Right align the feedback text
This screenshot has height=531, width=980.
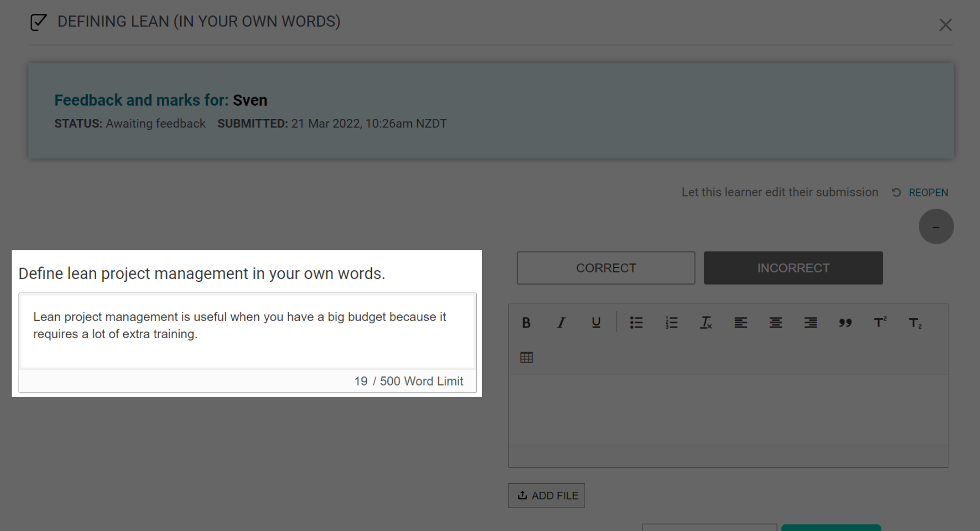click(x=810, y=323)
